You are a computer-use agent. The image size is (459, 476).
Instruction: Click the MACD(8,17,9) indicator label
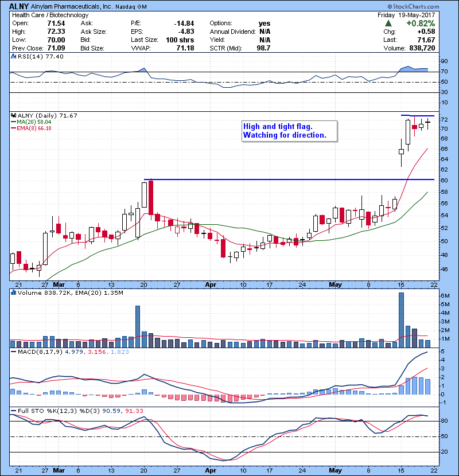(x=41, y=352)
